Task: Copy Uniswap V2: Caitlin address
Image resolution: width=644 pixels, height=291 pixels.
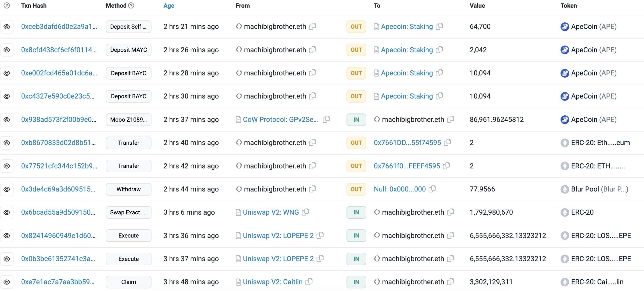Action: (x=309, y=281)
